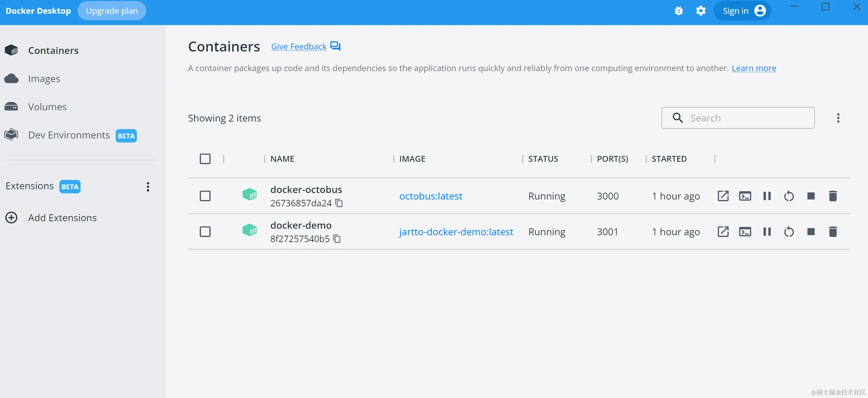868x398 pixels.
Task: Check the docker-demo row checkbox
Action: pyautogui.click(x=205, y=231)
